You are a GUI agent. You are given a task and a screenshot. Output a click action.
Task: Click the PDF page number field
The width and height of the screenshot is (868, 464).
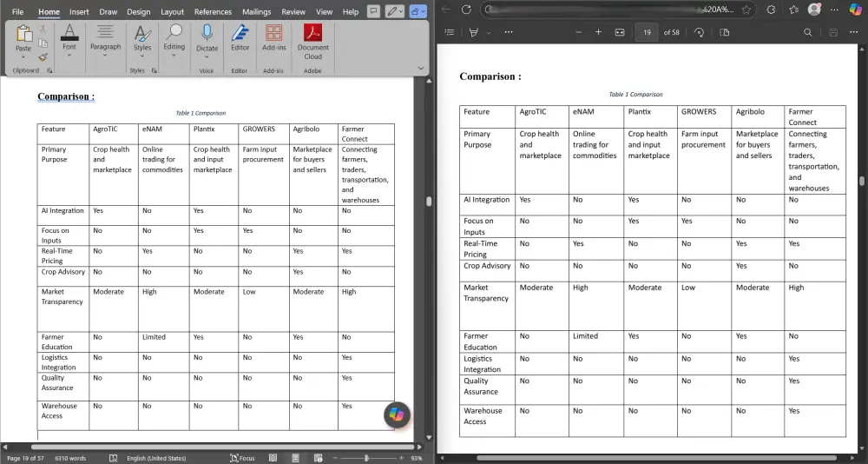647,32
